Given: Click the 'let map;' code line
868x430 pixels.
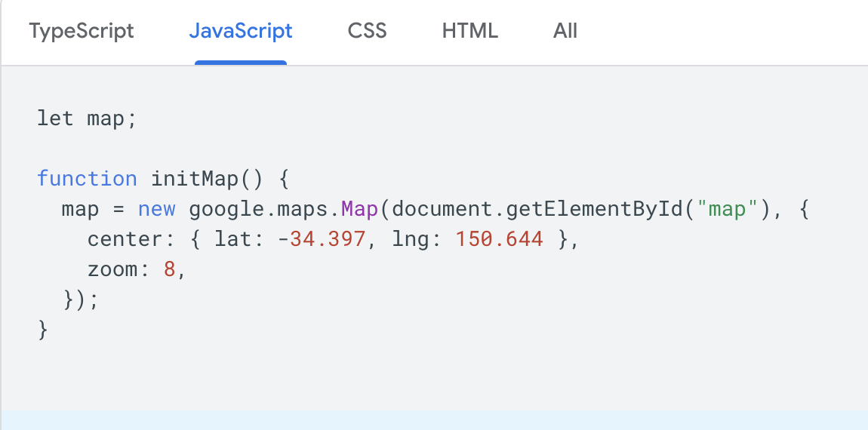Looking at the screenshot, I should [87, 119].
